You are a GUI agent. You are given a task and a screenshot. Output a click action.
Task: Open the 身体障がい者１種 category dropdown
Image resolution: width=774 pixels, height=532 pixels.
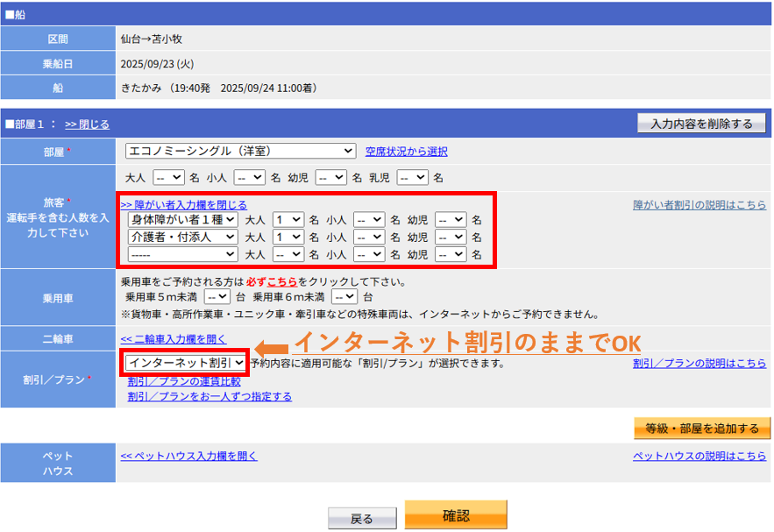(x=182, y=219)
